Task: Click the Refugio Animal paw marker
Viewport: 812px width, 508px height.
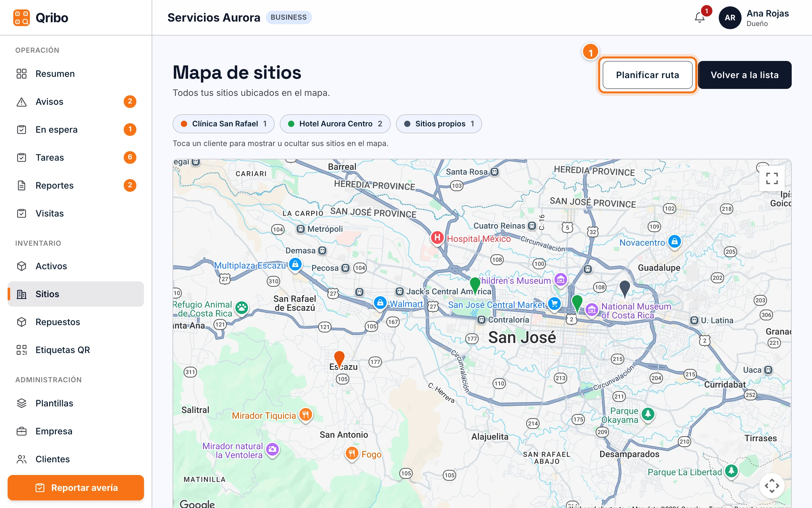Action: (242, 308)
